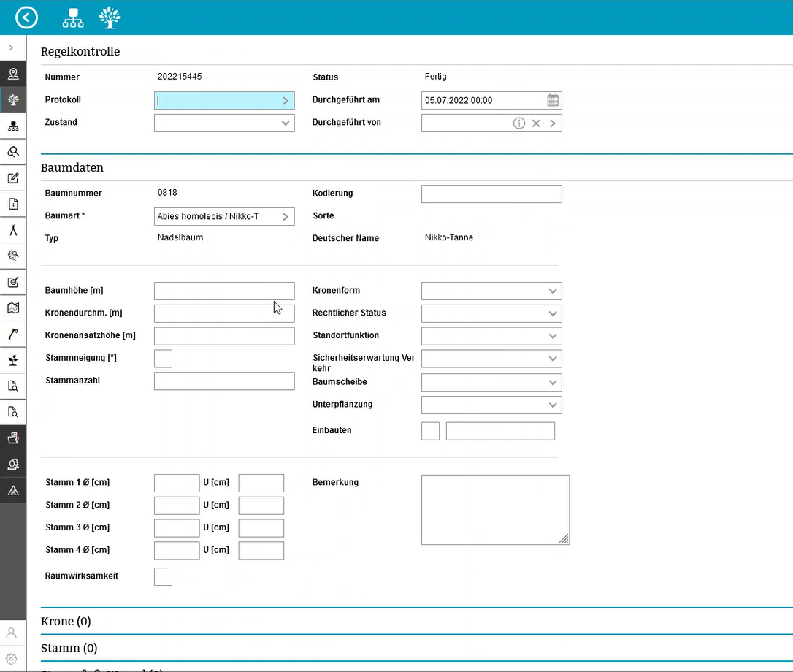Viewport: 793px width, 672px height.
Task: Open the tree inspection magnifier sidebar icon
Action: (13, 256)
